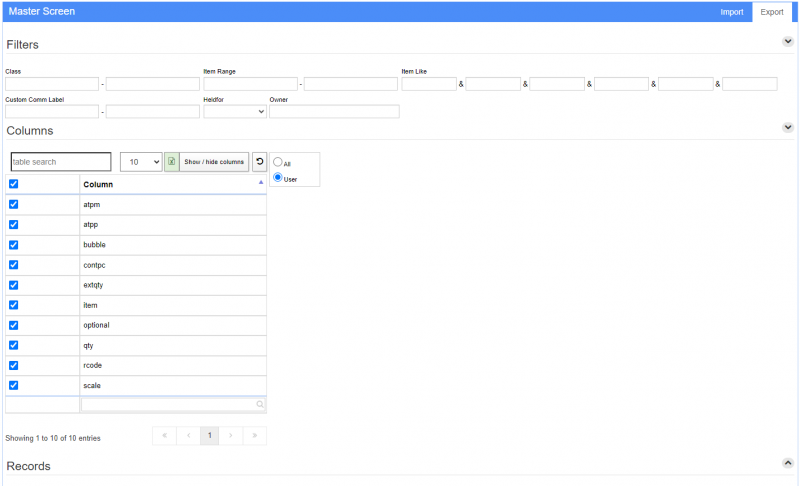Go to the last page of entries
Screen dimensions: 800x486
pyautogui.click(x=255, y=436)
